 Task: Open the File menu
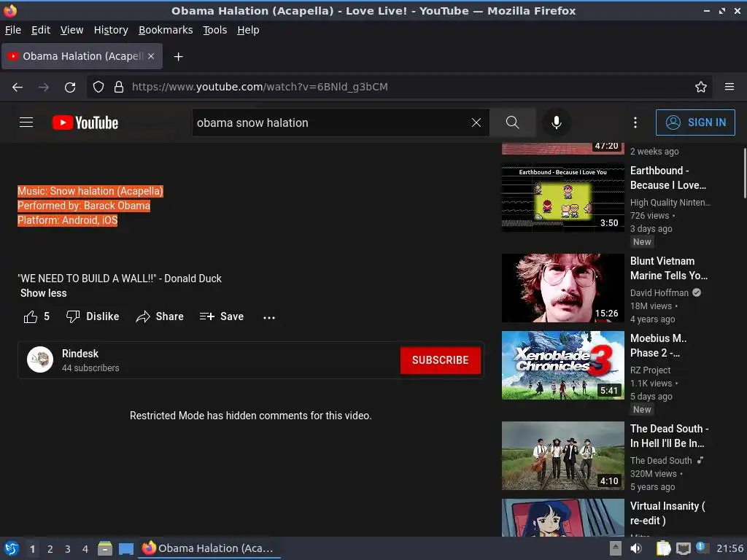tap(13, 30)
